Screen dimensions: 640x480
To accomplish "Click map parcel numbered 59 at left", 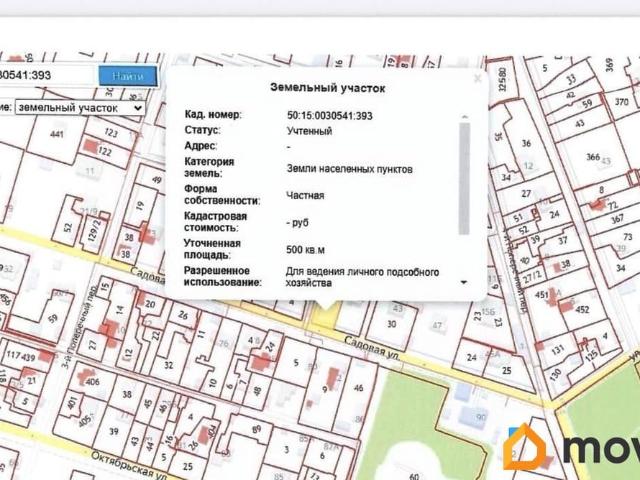I will coord(53,318).
